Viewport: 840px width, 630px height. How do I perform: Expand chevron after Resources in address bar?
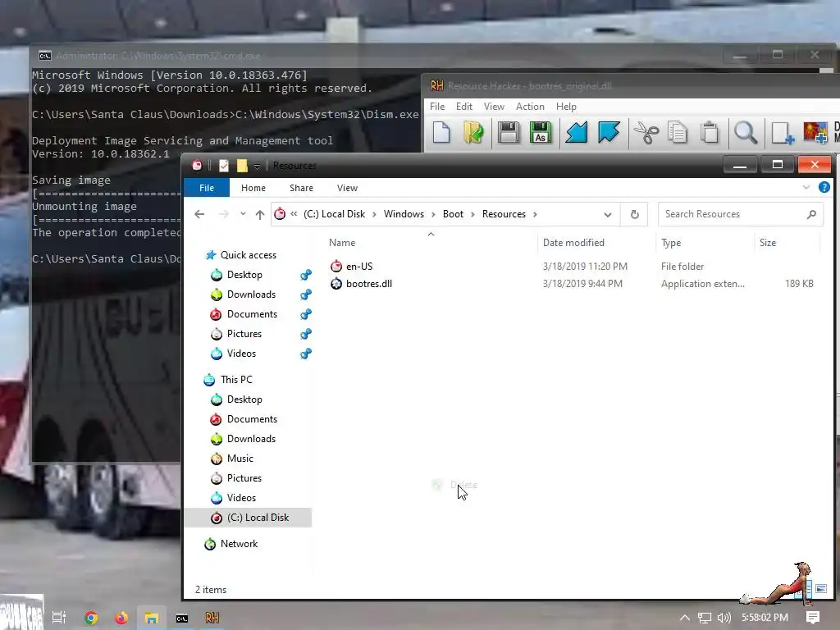pos(535,214)
